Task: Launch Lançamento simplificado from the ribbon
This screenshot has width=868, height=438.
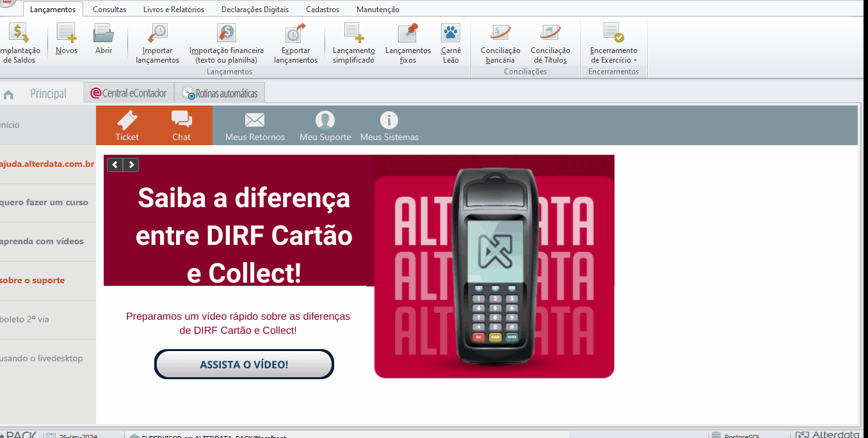Action: 353,43
